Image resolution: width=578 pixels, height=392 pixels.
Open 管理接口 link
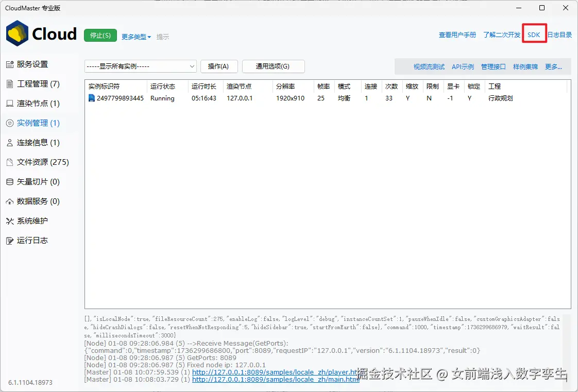coord(493,66)
